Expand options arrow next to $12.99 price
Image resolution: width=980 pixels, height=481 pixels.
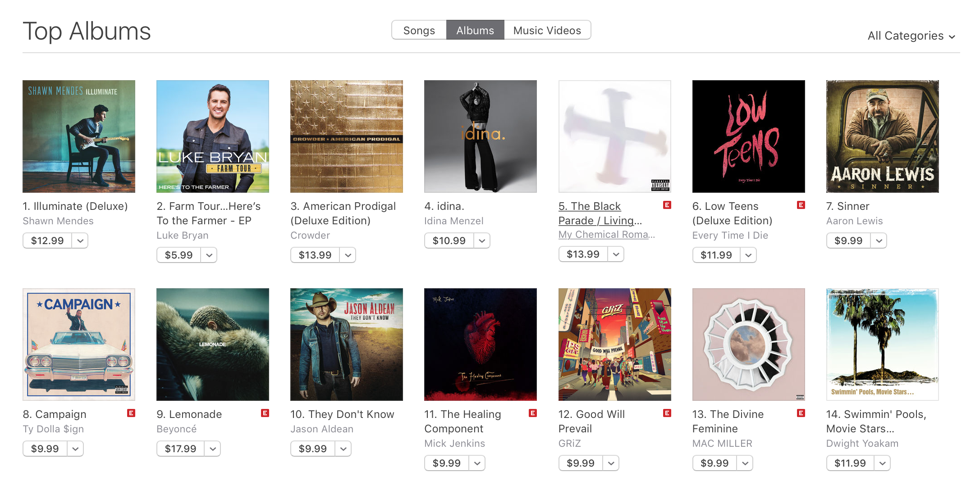(80, 240)
